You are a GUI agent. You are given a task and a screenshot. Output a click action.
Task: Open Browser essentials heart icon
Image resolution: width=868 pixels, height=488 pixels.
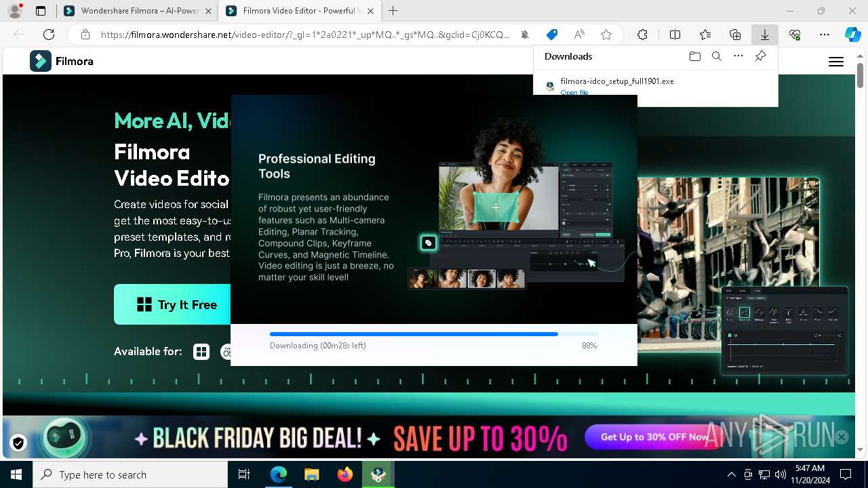click(795, 35)
